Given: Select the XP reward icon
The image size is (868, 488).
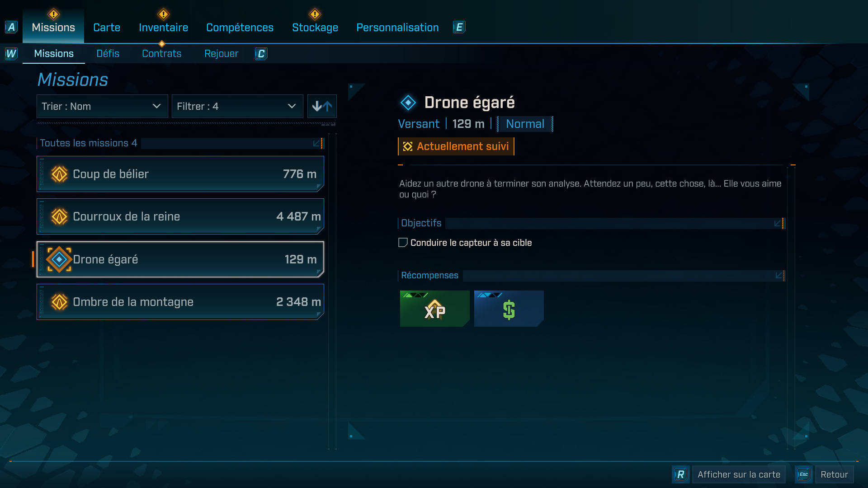Looking at the screenshot, I should tap(435, 309).
